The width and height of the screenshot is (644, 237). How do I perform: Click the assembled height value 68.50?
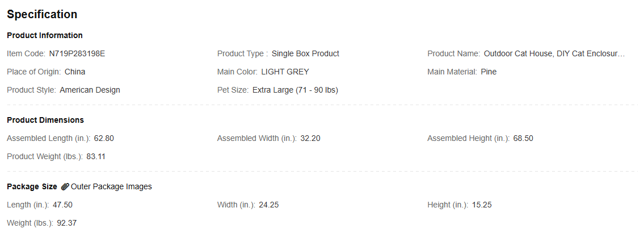[x=523, y=138]
